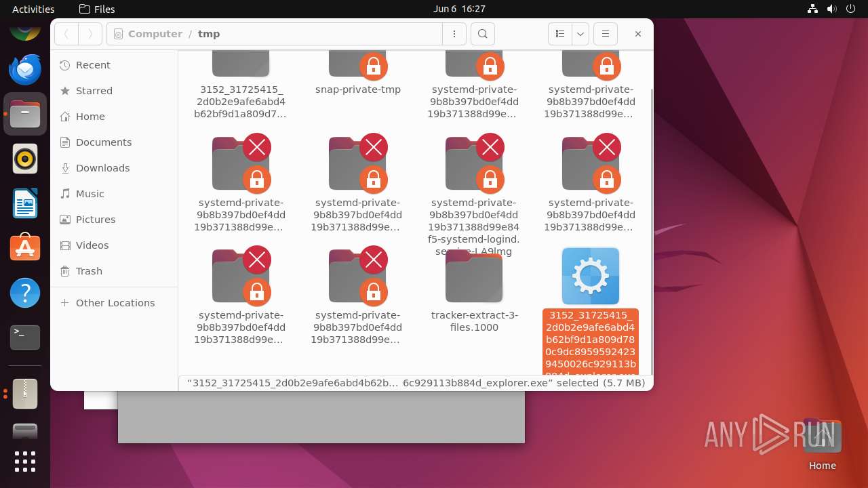Viewport: 868px width, 488px height.
Task: Open the Files hamburger main menu
Action: pos(605,34)
